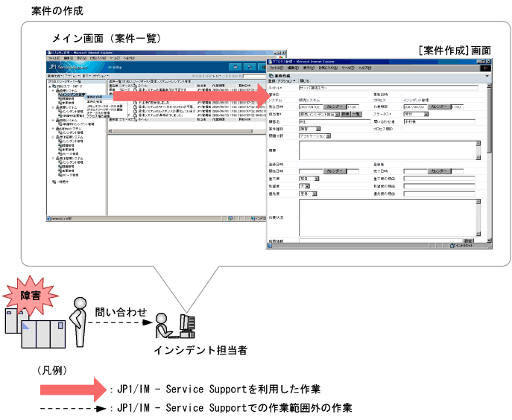Open カレンダー for 完了日時
This screenshot has width=512, height=420.
[439, 171]
